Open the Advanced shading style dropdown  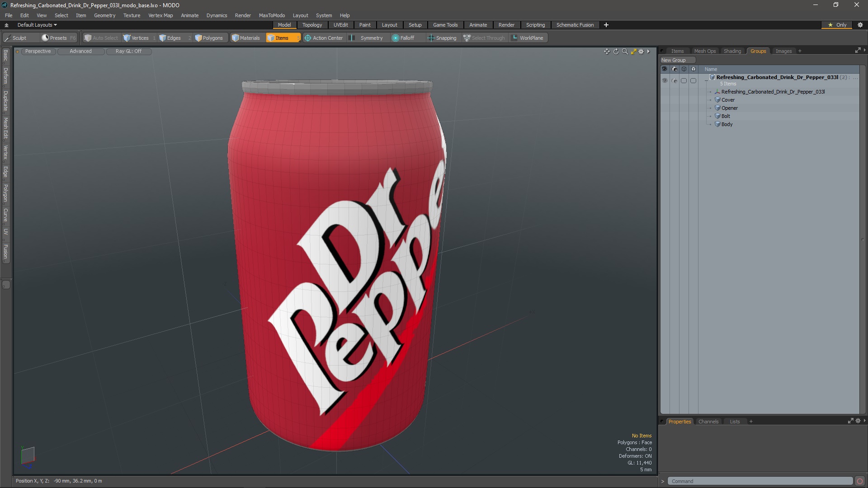pyautogui.click(x=80, y=52)
